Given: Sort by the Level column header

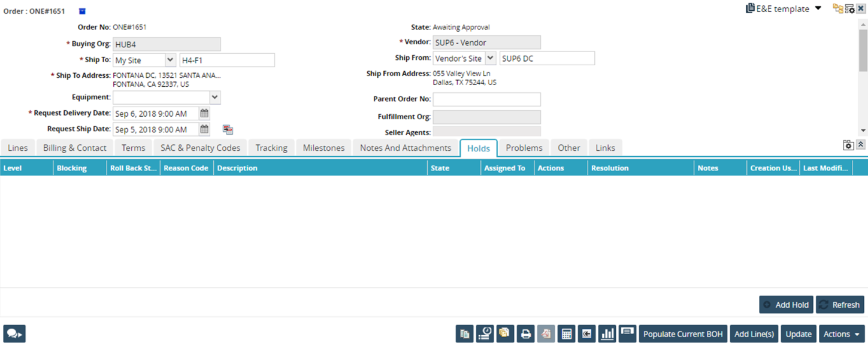Looking at the screenshot, I should [26, 168].
